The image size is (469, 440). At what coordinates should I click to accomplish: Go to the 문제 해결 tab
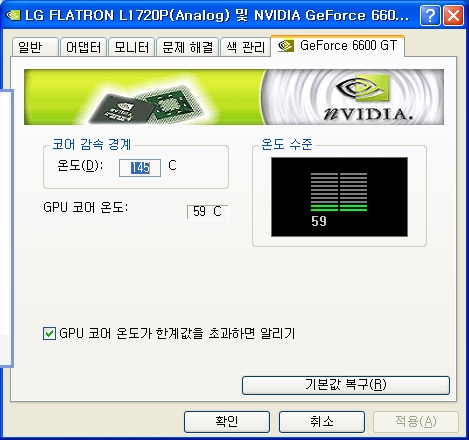click(187, 47)
